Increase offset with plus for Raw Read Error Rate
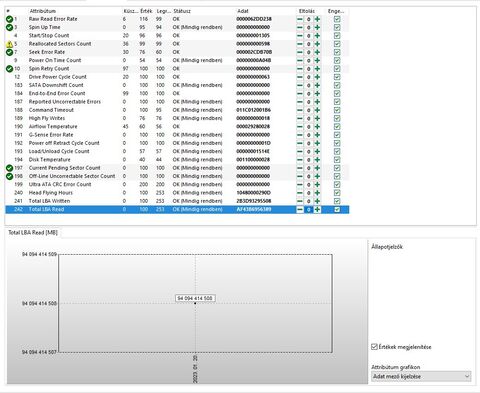 [317, 19]
